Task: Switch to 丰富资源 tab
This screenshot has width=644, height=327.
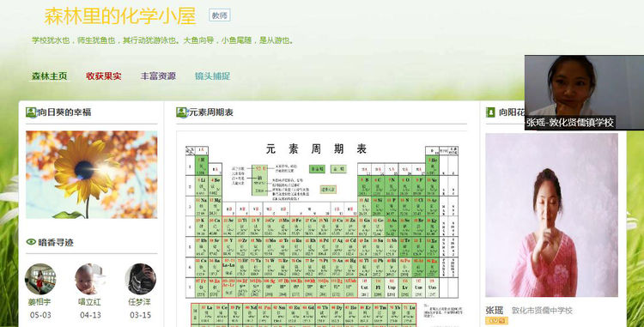Action: [158, 76]
